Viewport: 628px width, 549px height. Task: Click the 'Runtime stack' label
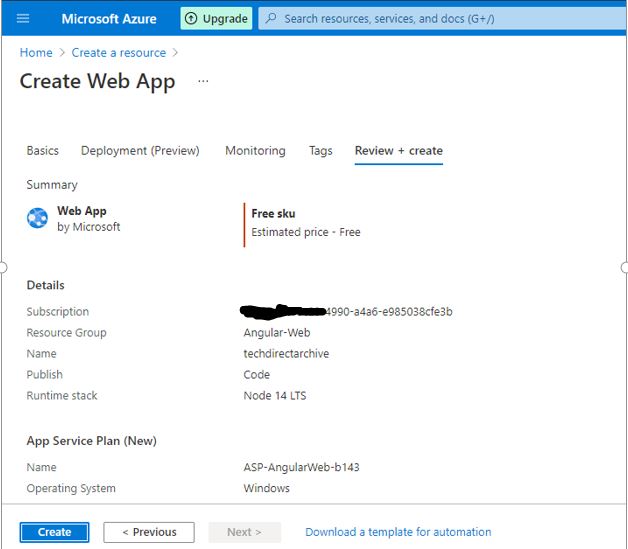pyautogui.click(x=62, y=395)
